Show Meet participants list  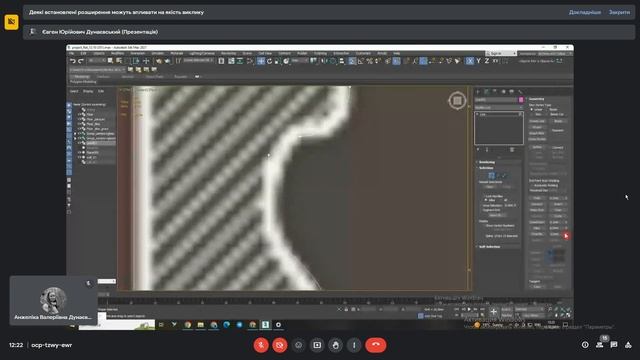point(600,345)
